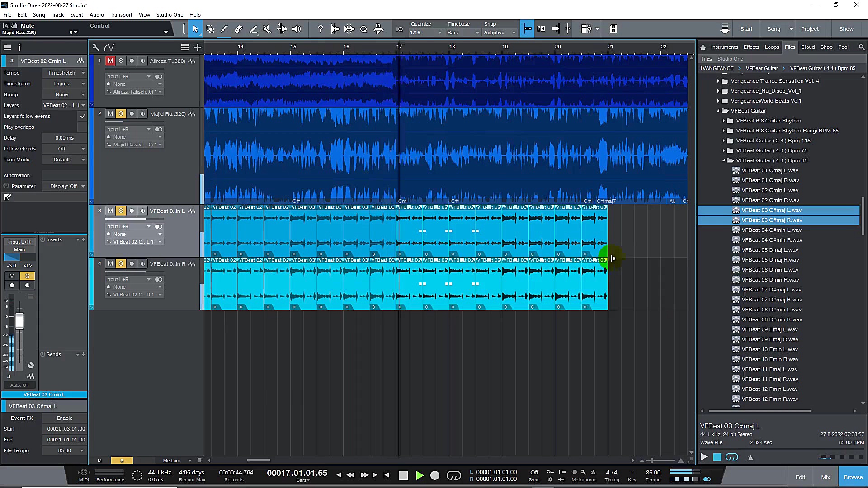This screenshot has width=868, height=488.
Task: Toggle the Loop button in transport
Action: click(453, 475)
